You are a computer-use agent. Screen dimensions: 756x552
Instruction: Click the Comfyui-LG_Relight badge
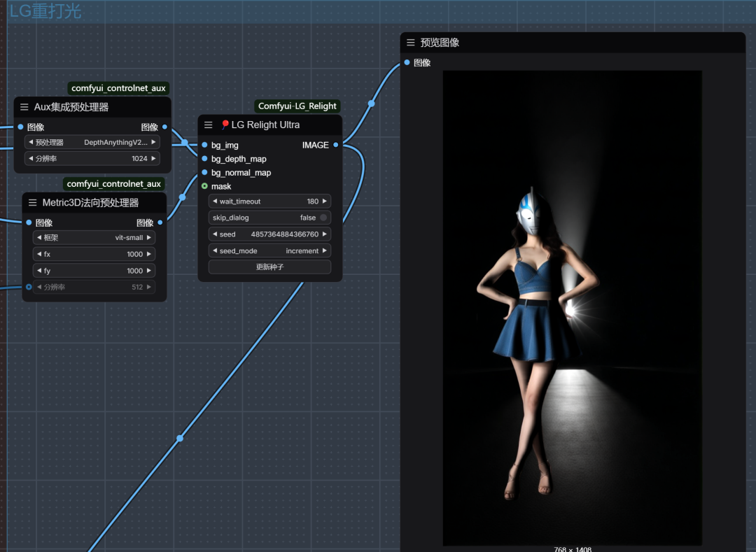297,106
